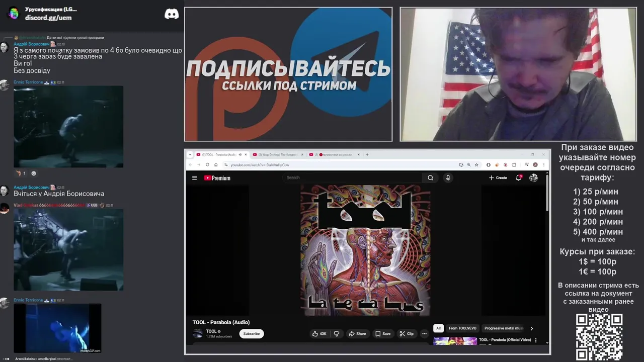Click the Discord server avatar icon

click(14, 14)
